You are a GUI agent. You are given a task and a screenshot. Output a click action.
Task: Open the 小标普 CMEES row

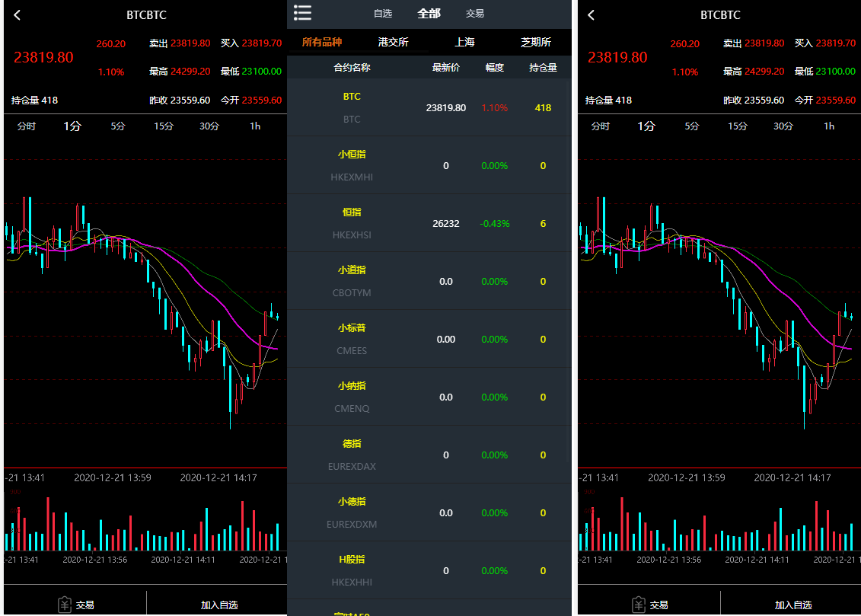[429, 340]
